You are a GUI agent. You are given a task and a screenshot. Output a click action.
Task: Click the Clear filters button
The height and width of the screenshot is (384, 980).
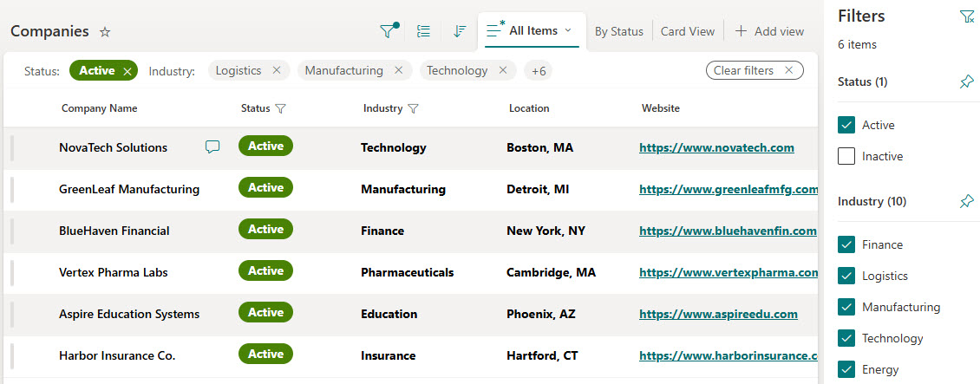[x=754, y=70]
